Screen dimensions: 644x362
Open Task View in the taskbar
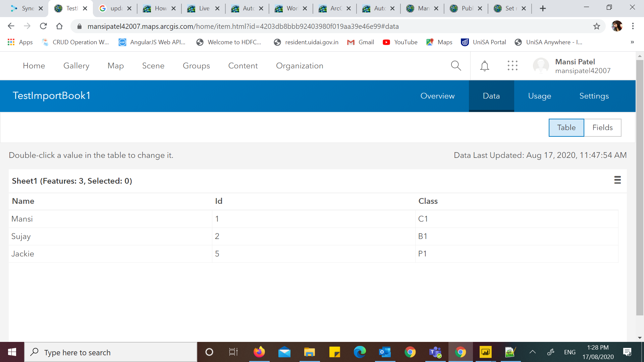coord(233,352)
